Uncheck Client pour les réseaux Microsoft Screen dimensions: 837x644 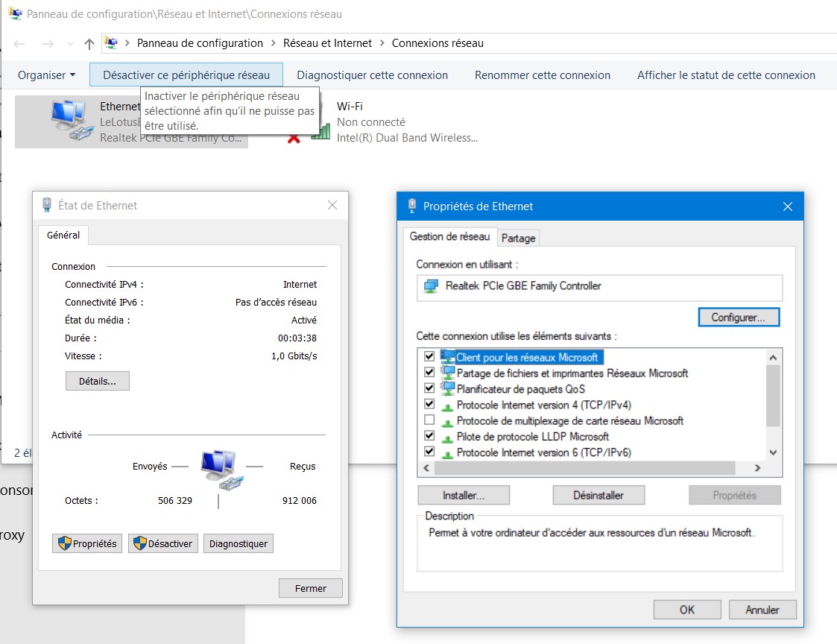429,357
